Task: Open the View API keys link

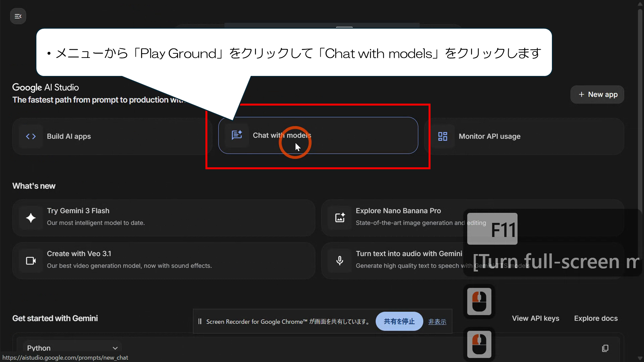Action: [x=535, y=318]
